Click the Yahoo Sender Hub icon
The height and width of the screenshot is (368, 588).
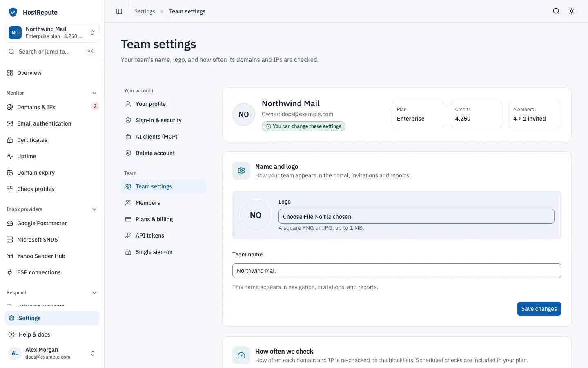click(10, 256)
